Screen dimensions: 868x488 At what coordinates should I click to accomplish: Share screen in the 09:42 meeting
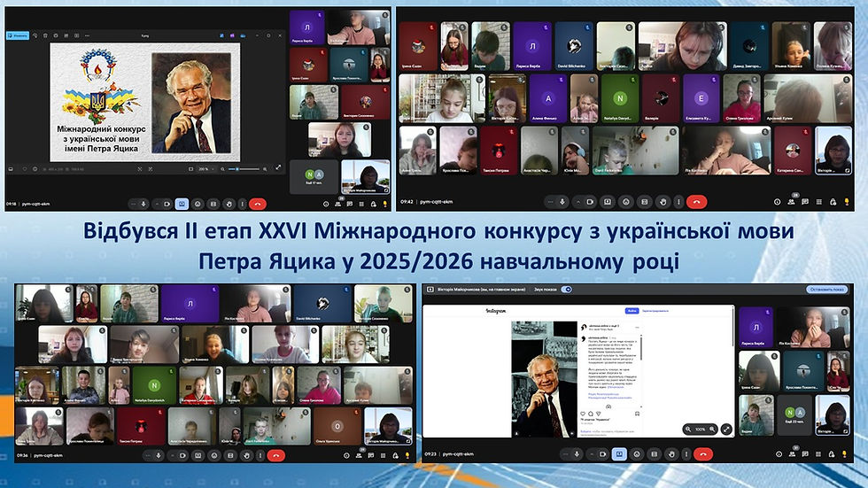click(608, 202)
